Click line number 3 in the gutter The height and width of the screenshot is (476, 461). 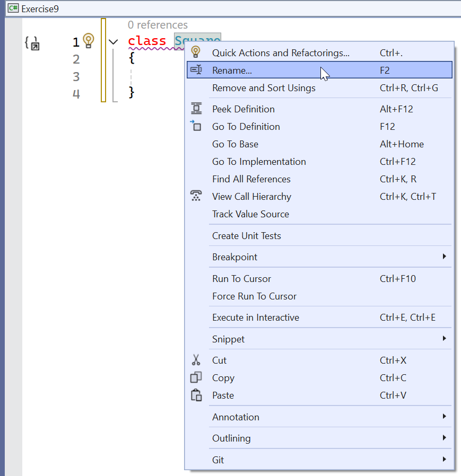[x=76, y=76]
